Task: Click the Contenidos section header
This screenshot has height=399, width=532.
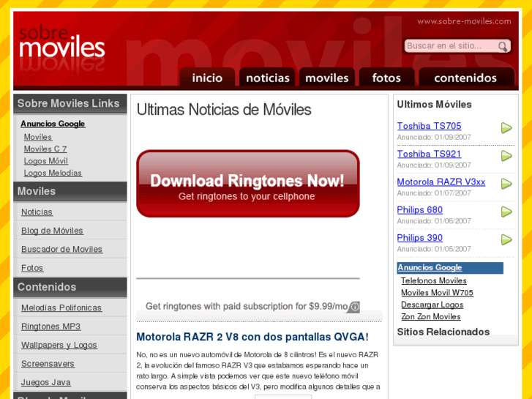Action: click(x=70, y=287)
